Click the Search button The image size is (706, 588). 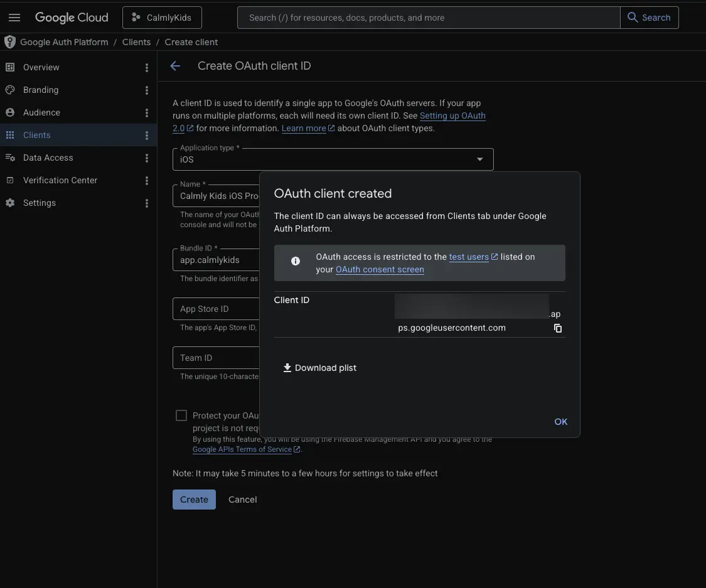tap(650, 18)
